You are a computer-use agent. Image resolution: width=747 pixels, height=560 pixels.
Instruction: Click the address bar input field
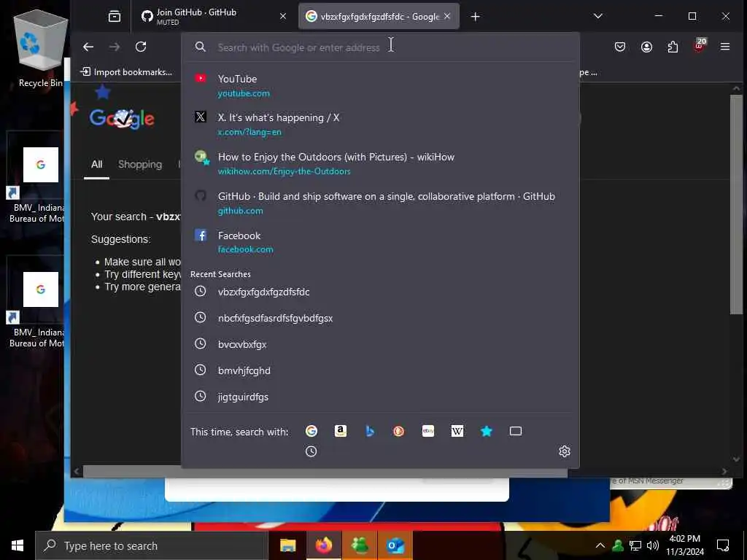click(381, 47)
